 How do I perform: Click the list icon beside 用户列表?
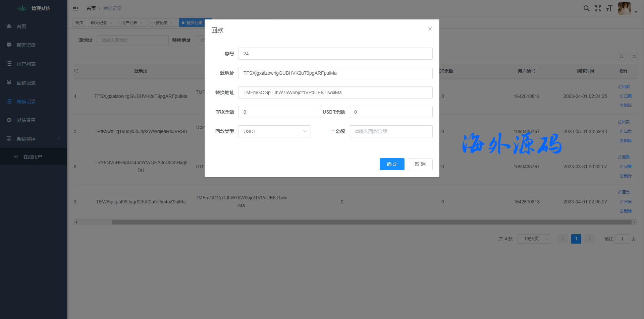pyautogui.click(x=9, y=64)
